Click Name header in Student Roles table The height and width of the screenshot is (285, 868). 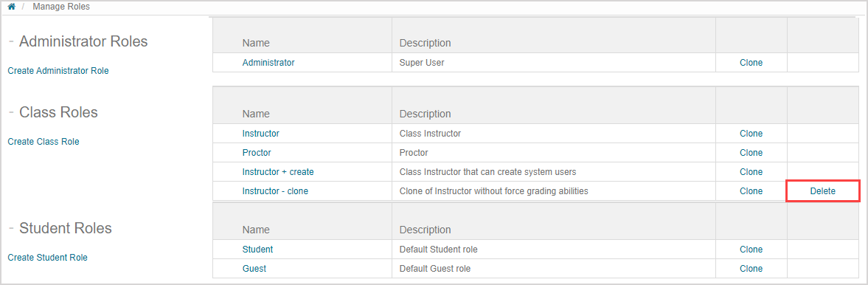256,230
